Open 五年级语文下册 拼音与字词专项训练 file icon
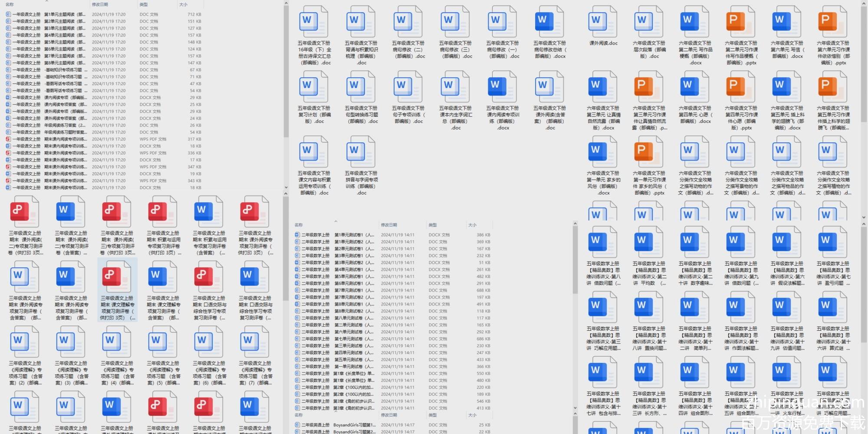868x434 pixels. tap(361, 152)
